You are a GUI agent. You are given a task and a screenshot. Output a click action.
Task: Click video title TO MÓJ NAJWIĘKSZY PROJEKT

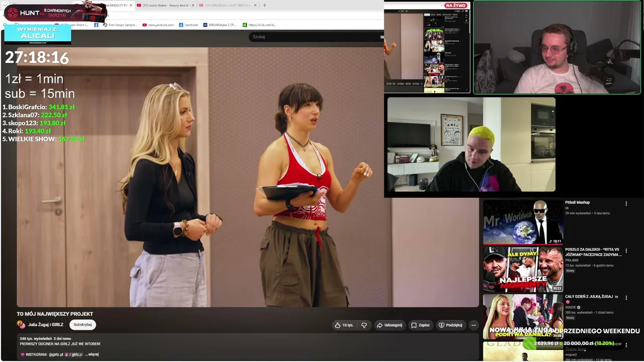(x=55, y=314)
